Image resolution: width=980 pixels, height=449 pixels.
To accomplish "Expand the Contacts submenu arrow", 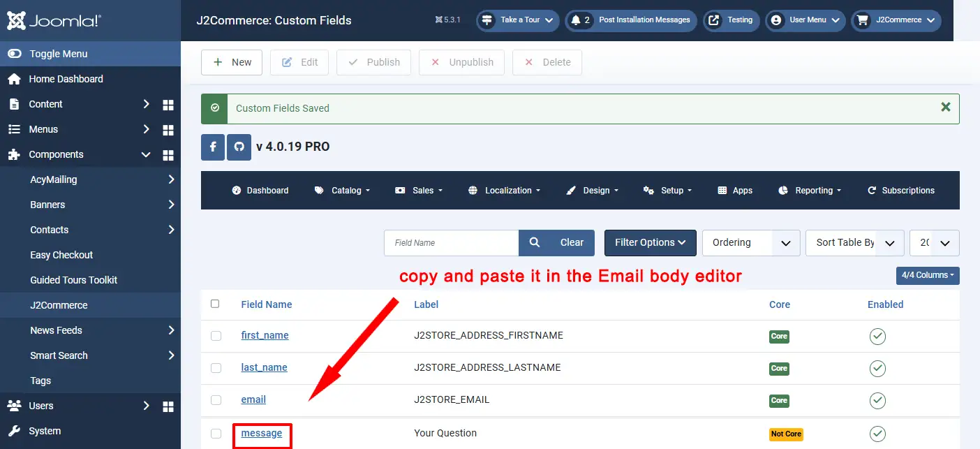I will point(171,230).
